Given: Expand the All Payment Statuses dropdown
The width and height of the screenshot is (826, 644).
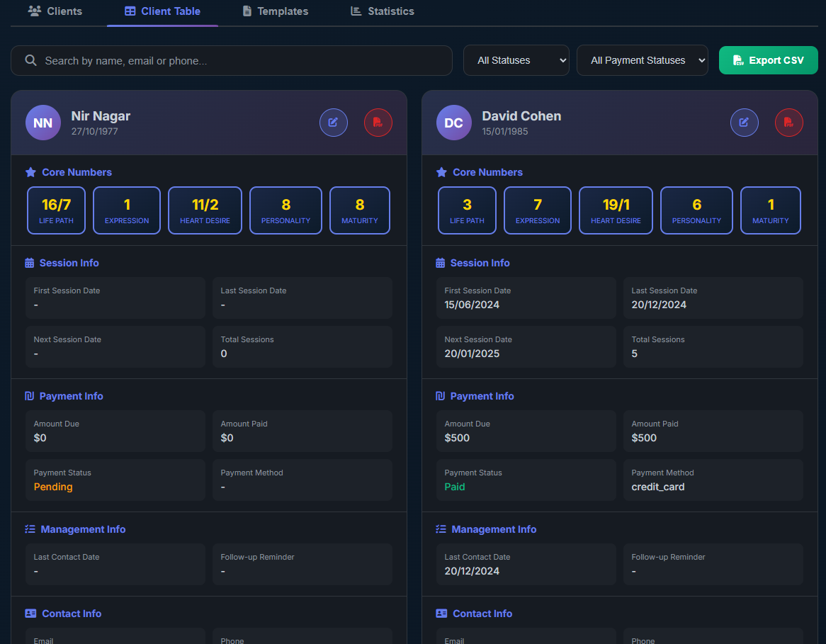Looking at the screenshot, I should click(x=642, y=61).
